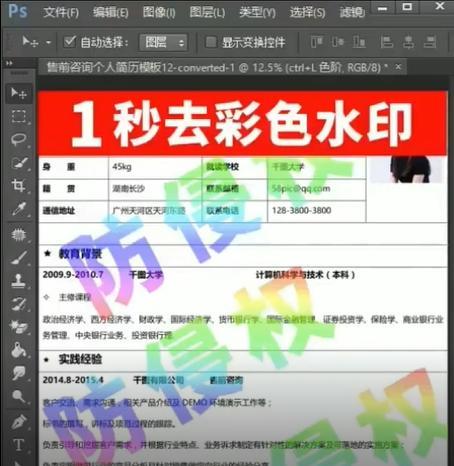Click the align top edges button
The height and width of the screenshot is (466, 454).
[316, 42]
